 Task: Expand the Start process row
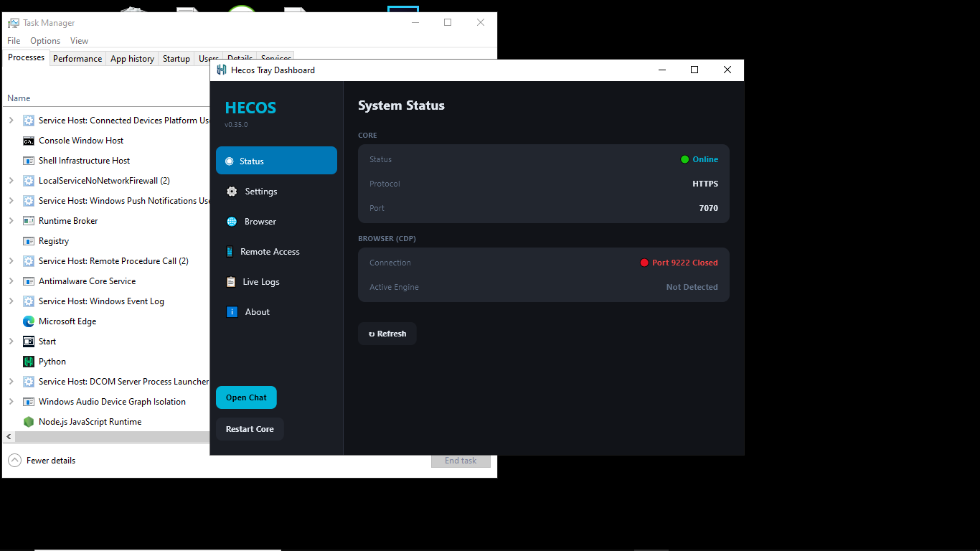pyautogui.click(x=11, y=342)
